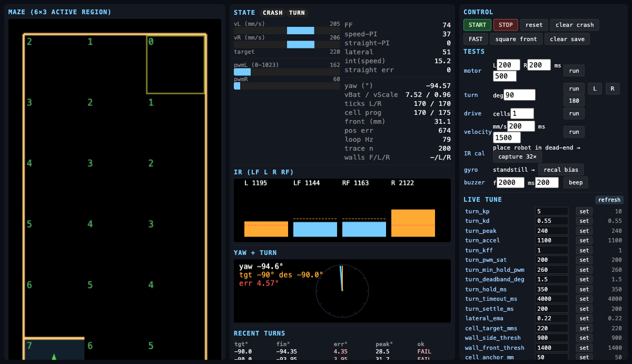Click the CRASH state badge

coord(273,13)
